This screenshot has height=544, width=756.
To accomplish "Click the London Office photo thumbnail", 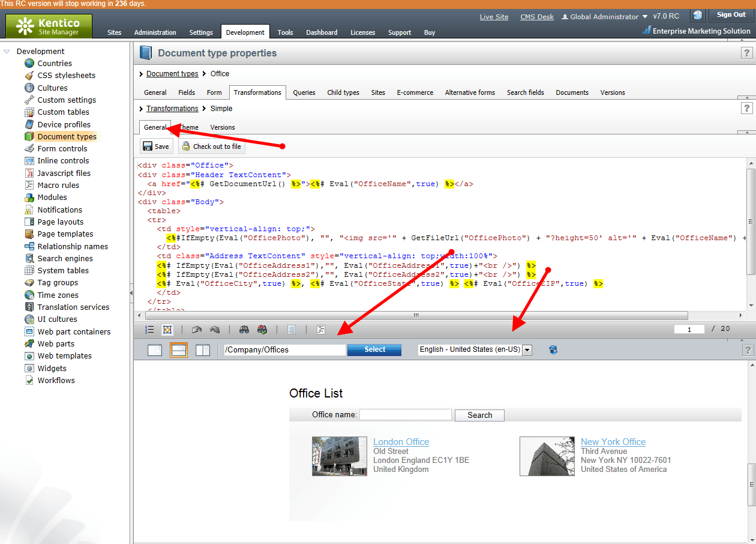I will click(x=340, y=456).
